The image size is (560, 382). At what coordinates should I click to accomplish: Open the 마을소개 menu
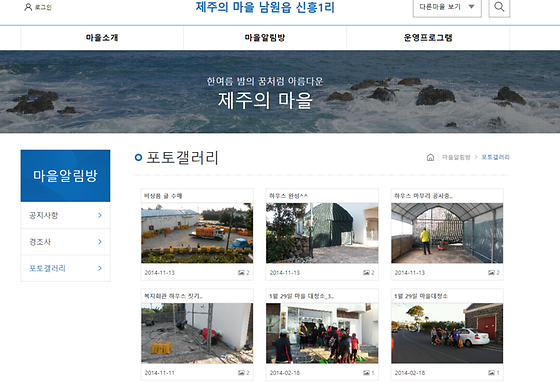102,37
